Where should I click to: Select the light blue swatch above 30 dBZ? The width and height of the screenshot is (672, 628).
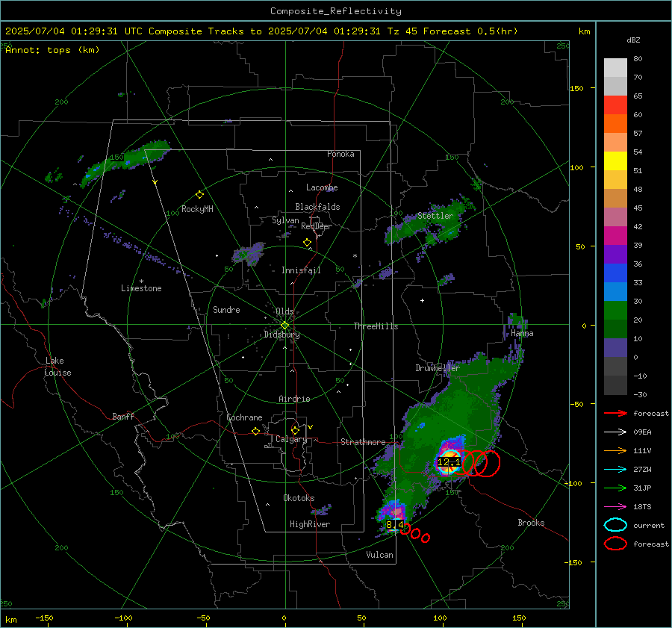click(615, 291)
